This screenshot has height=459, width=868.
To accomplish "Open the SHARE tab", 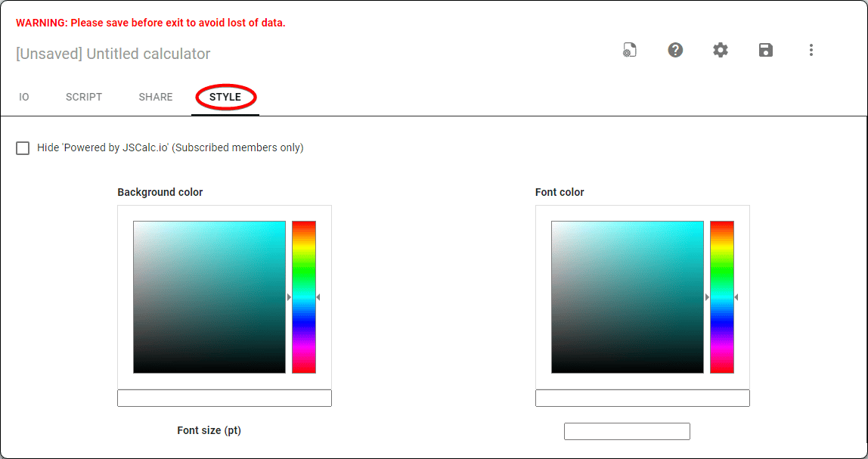I will [x=155, y=97].
